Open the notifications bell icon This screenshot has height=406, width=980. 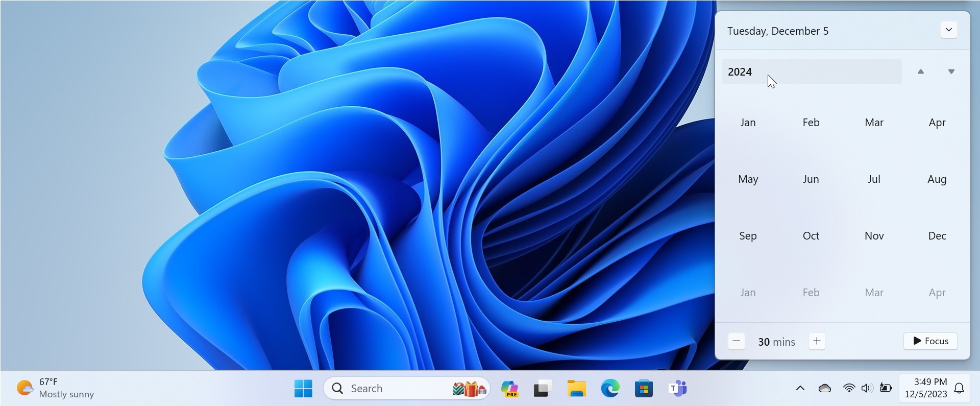(x=959, y=389)
